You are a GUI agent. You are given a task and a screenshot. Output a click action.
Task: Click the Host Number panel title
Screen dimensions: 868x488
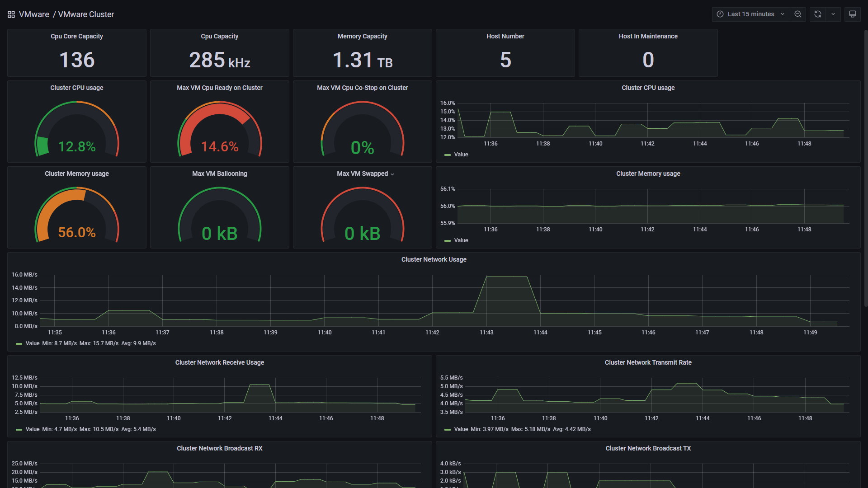pyautogui.click(x=505, y=36)
